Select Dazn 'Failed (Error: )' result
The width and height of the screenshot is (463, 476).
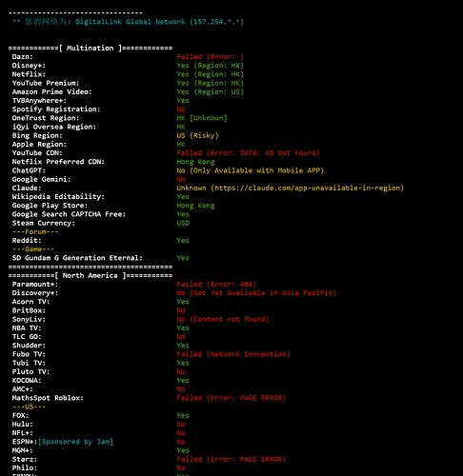pos(211,57)
